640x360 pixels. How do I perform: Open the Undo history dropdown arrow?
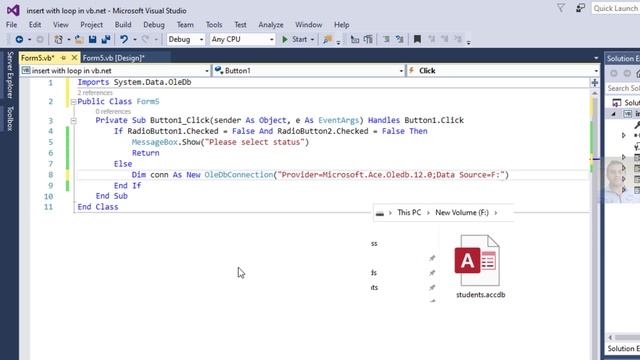click(x=135, y=40)
